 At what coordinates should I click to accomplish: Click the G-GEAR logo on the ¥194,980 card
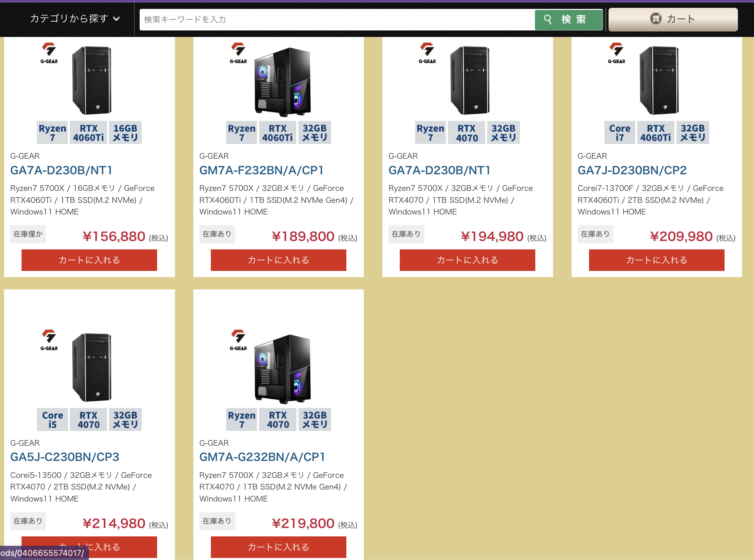click(x=427, y=53)
